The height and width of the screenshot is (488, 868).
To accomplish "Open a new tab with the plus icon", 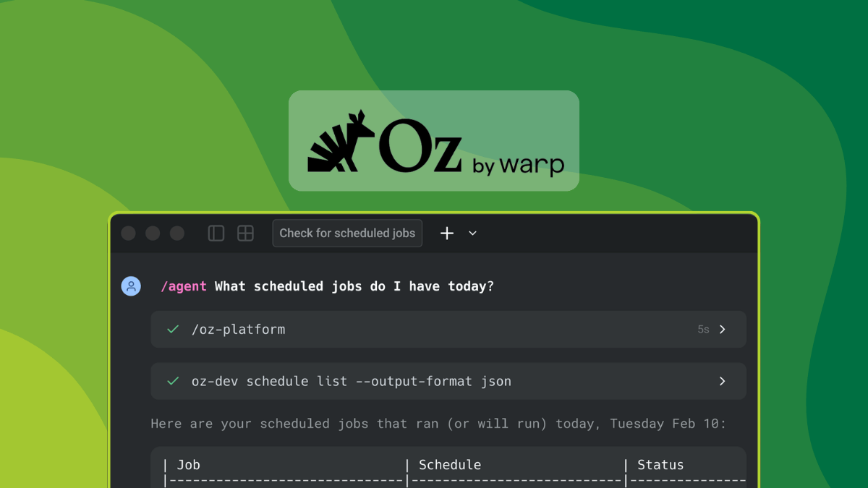I will [x=446, y=233].
